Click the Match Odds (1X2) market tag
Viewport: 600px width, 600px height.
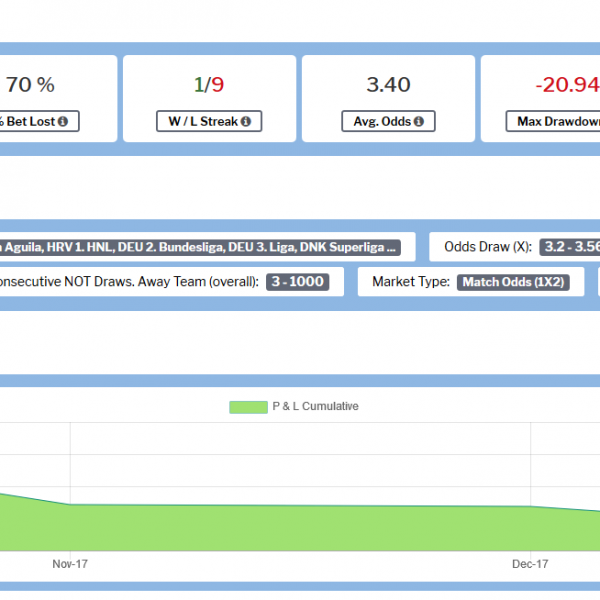[x=513, y=282]
